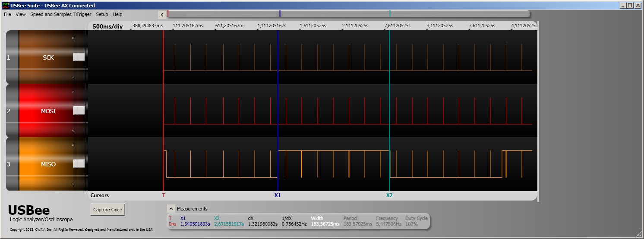Image resolution: width=644 pixels, height=239 pixels.
Task: Open the Setup menu
Action: (102, 14)
